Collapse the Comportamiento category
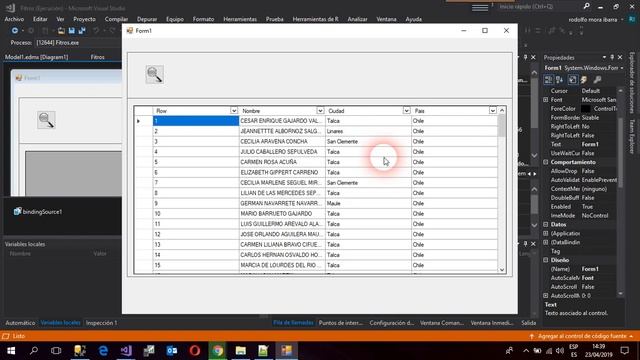 (546, 162)
